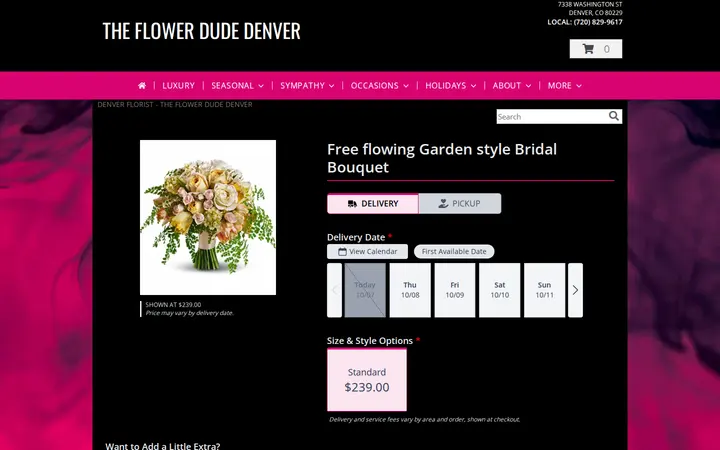Expand the More dropdown menu

pyautogui.click(x=564, y=85)
